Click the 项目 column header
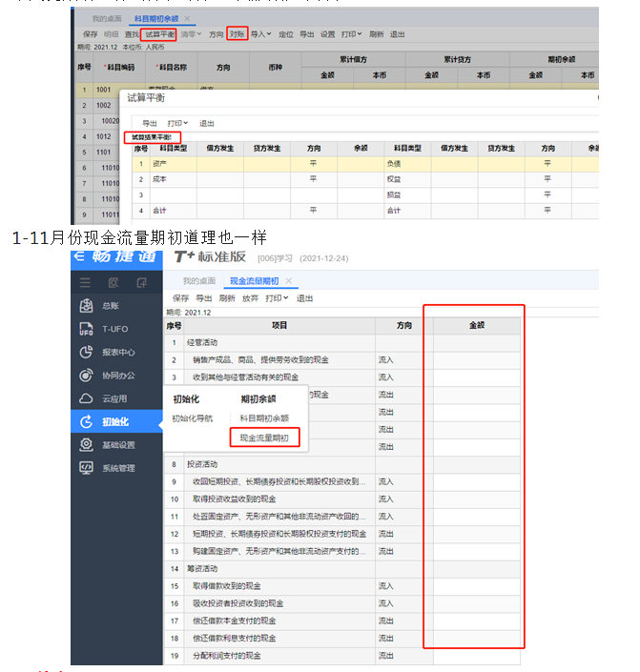 coord(279,325)
